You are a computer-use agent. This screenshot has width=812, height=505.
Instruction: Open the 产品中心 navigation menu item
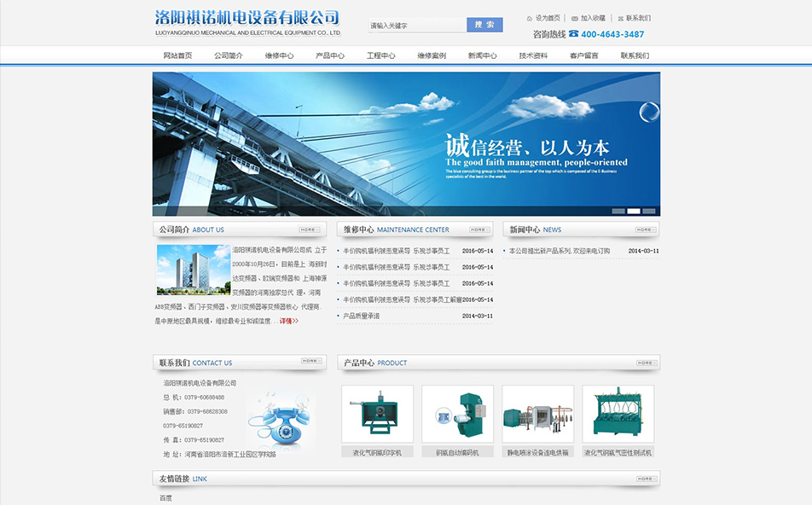330,55
